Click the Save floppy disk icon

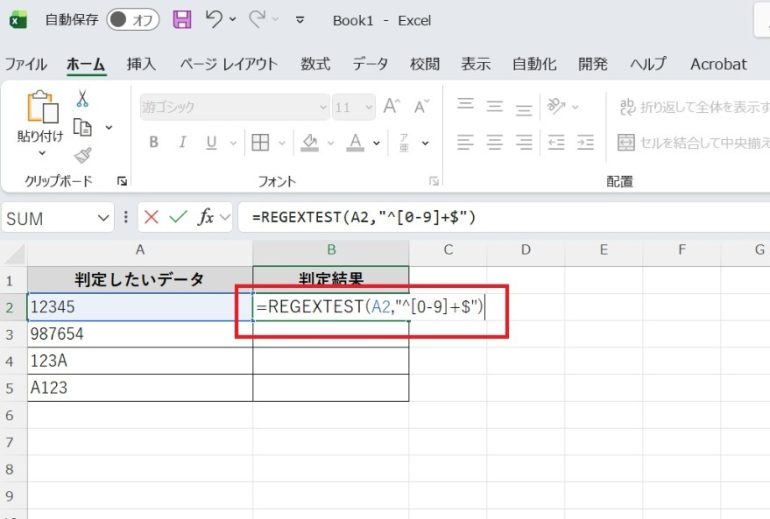point(182,20)
